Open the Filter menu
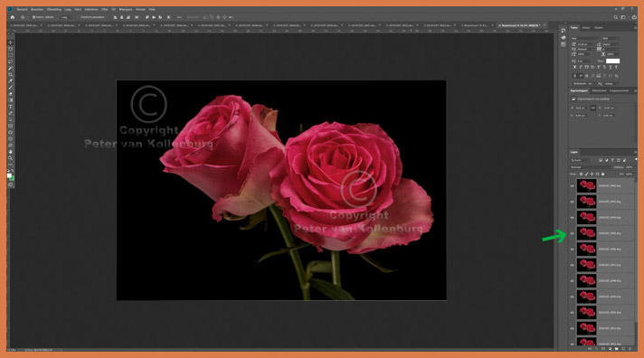Image resolution: width=644 pixels, height=358 pixels. click(105, 9)
